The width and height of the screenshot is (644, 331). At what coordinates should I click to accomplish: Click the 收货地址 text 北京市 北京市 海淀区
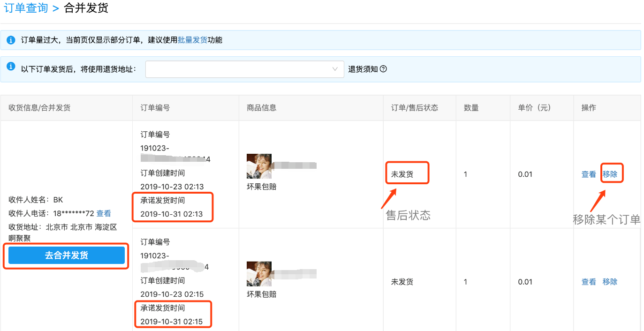click(81, 227)
